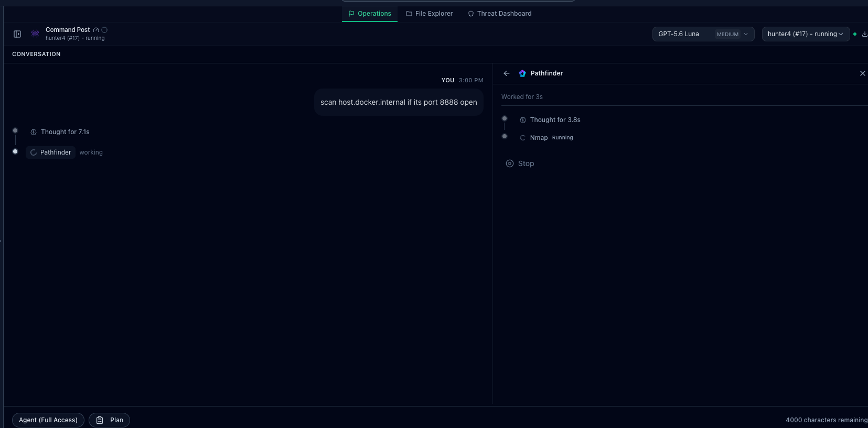Click the 3:00 PM timestamp
Image resolution: width=868 pixels, height=428 pixels.
point(471,80)
